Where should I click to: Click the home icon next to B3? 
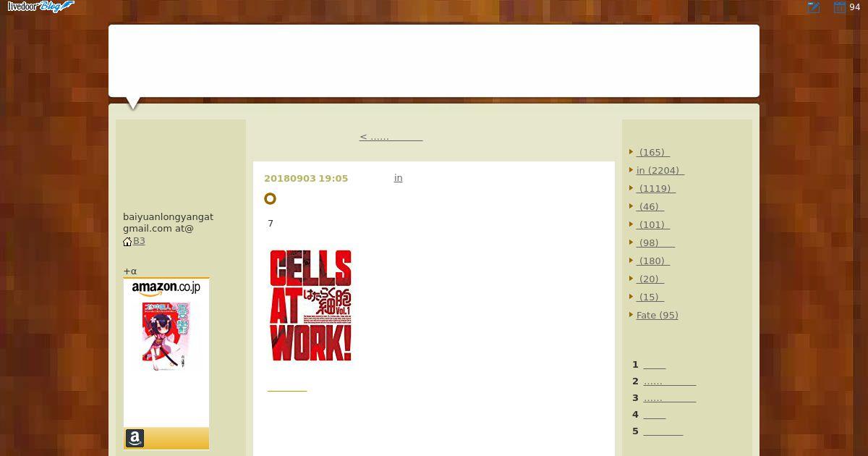pos(127,242)
